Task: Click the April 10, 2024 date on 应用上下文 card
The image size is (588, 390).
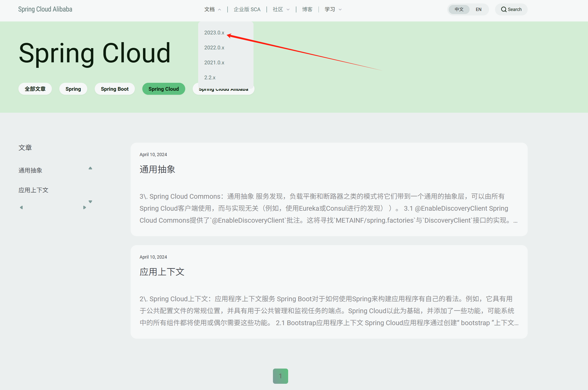Action: pyautogui.click(x=153, y=257)
